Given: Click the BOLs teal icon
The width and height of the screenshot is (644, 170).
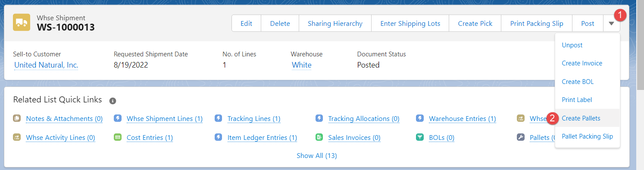Looking at the screenshot, I should pyautogui.click(x=419, y=137).
